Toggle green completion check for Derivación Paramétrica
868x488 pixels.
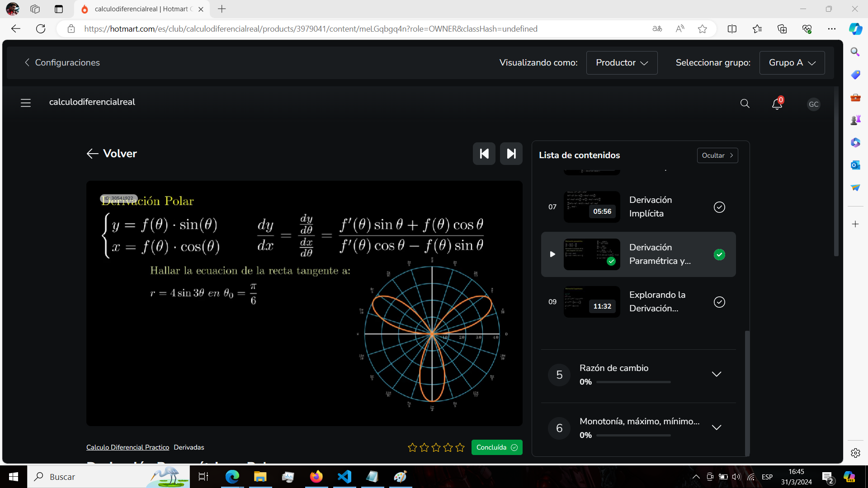pos(719,255)
